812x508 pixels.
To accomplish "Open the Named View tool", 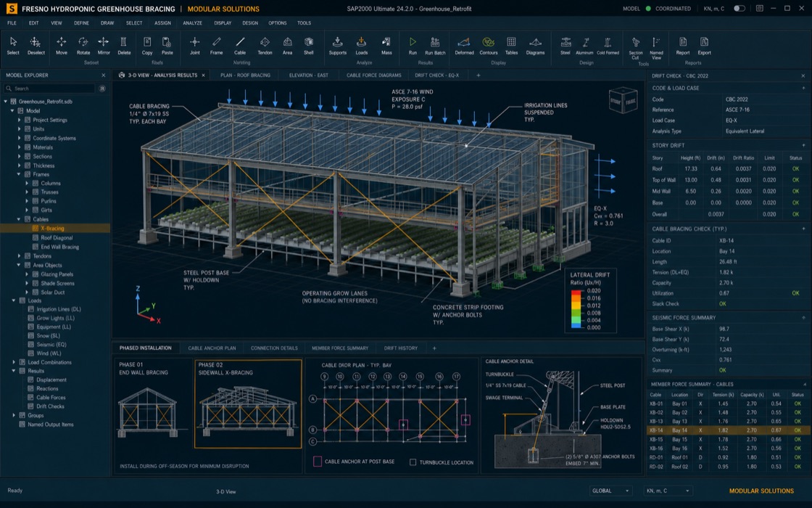I will tap(656, 48).
